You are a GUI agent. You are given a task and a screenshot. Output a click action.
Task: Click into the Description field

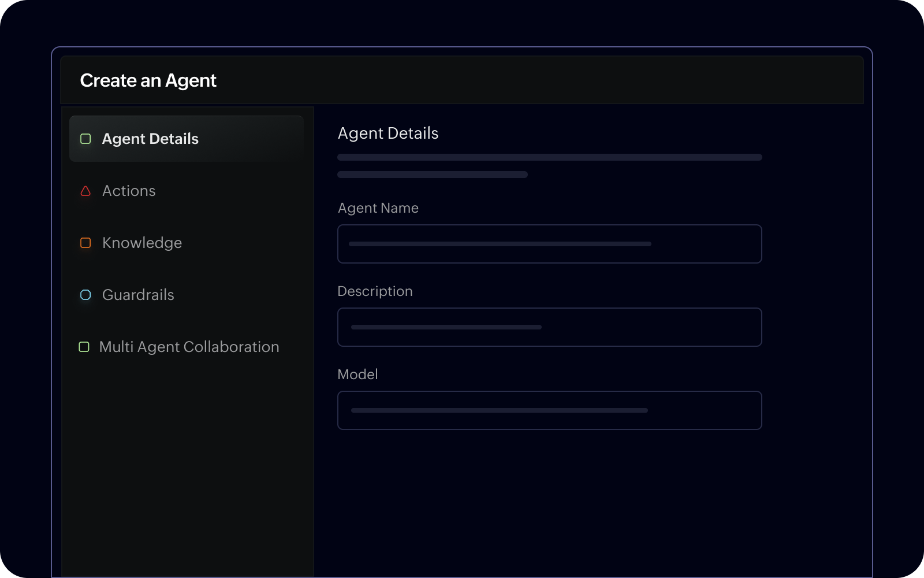click(550, 327)
